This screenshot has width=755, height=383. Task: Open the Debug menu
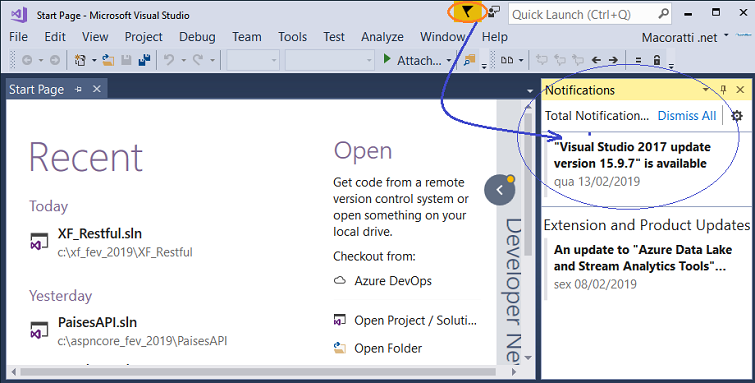point(197,37)
